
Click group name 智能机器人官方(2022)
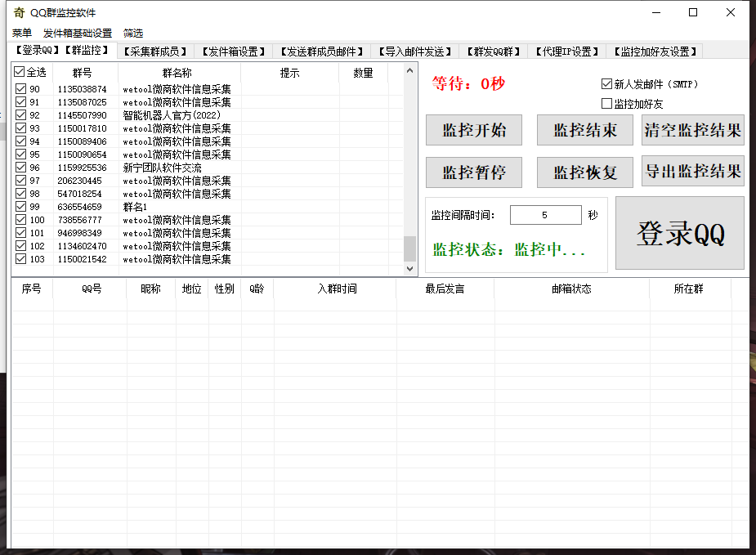(172, 115)
